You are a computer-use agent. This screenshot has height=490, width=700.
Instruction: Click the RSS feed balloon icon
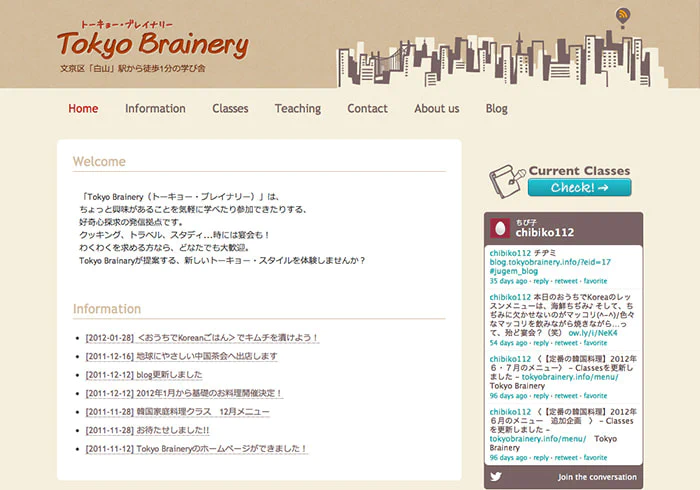click(x=623, y=17)
